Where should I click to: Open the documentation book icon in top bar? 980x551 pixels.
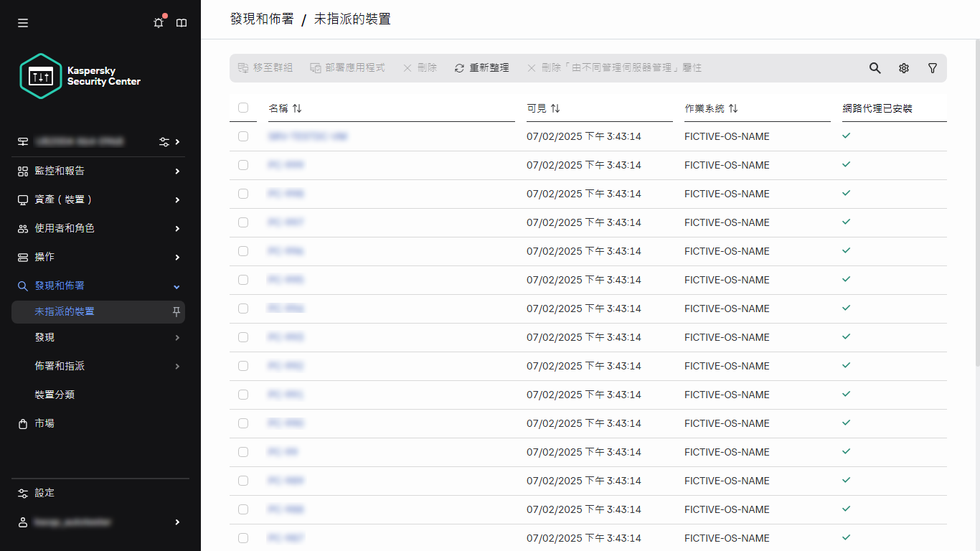(x=182, y=22)
